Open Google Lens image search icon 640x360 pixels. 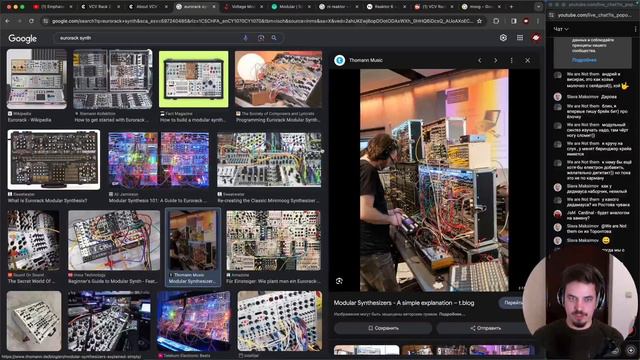pyautogui.click(x=261, y=38)
